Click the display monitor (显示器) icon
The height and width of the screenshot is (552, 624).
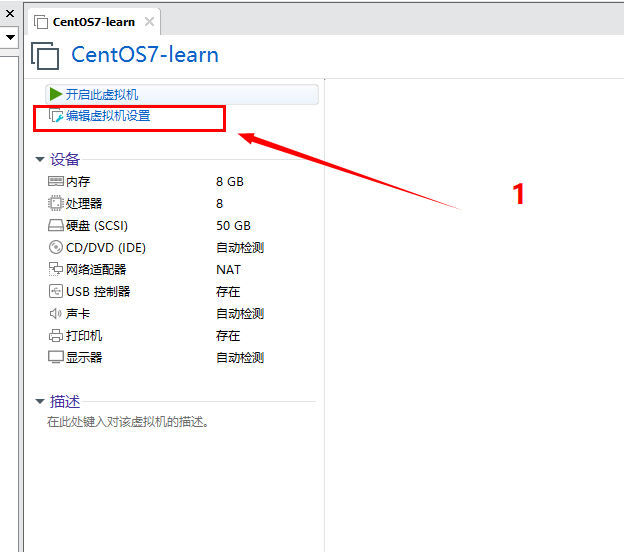56,357
